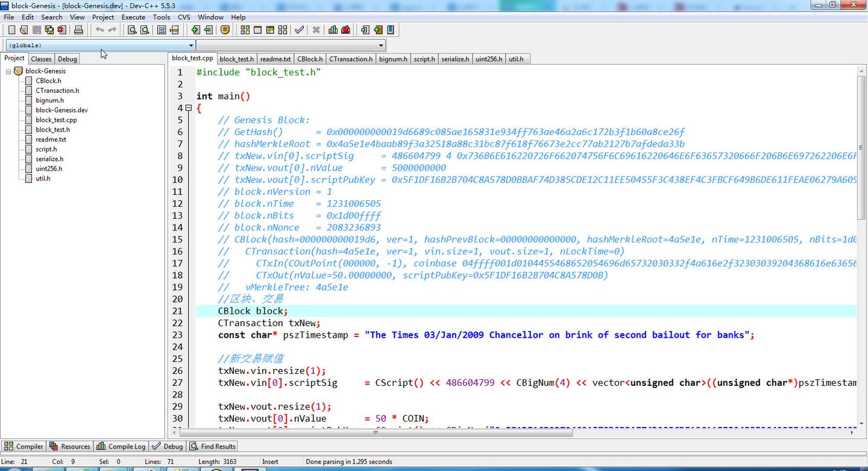Select block_test.cpp in project tree
Image resolution: width=868 pixels, height=471 pixels.
(x=56, y=120)
